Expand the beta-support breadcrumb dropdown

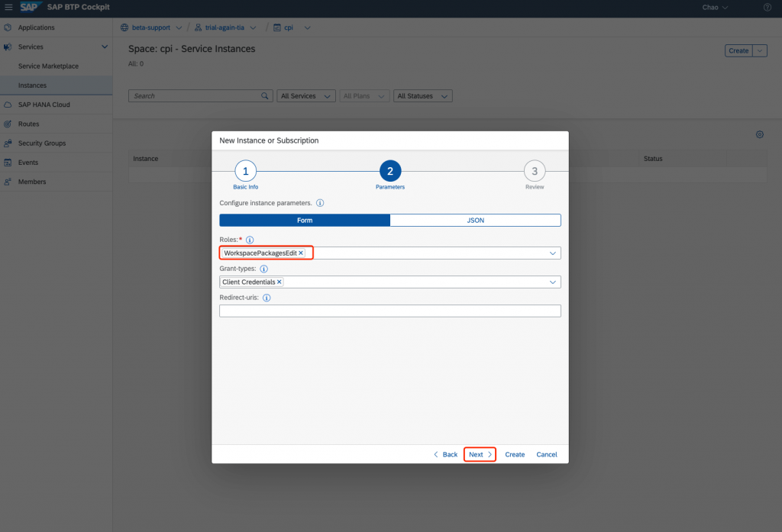pyautogui.click(x=179, y=28)
